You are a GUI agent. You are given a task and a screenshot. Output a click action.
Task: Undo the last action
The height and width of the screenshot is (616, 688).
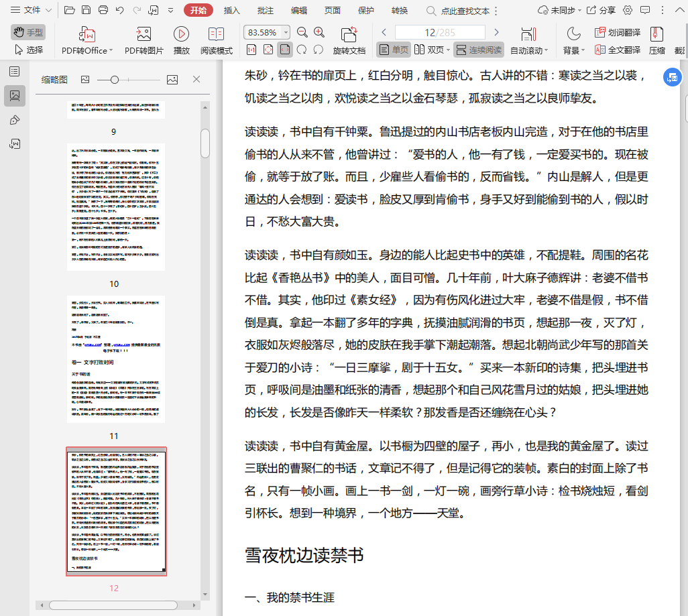(119, 10)
